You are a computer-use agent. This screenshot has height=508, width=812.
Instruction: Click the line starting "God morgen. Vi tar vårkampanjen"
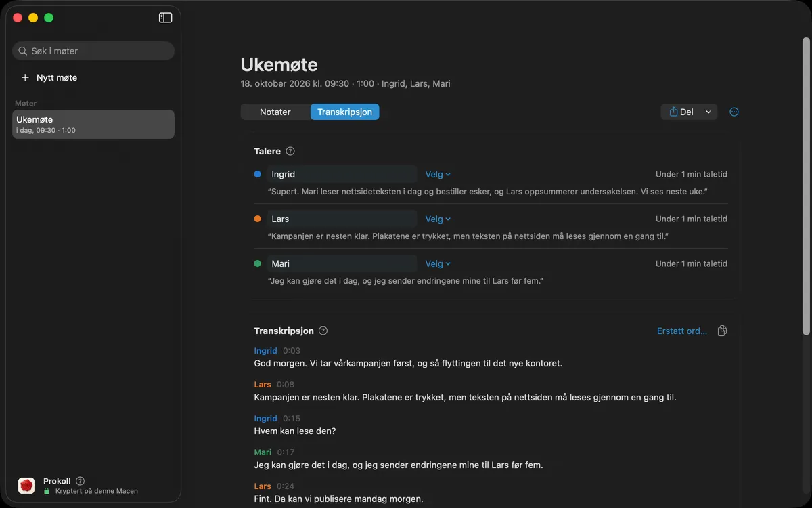pyautogui.click(x=409, y=363)
